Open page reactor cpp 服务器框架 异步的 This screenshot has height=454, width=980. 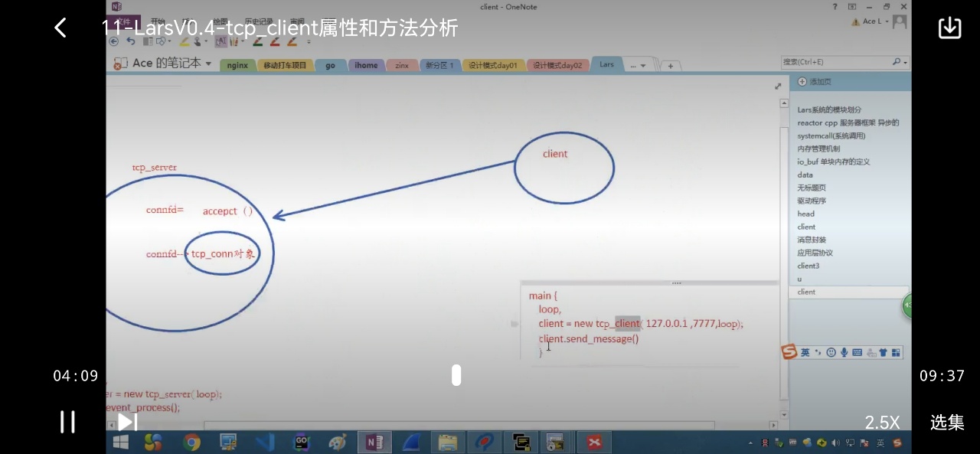pos(848,122)
